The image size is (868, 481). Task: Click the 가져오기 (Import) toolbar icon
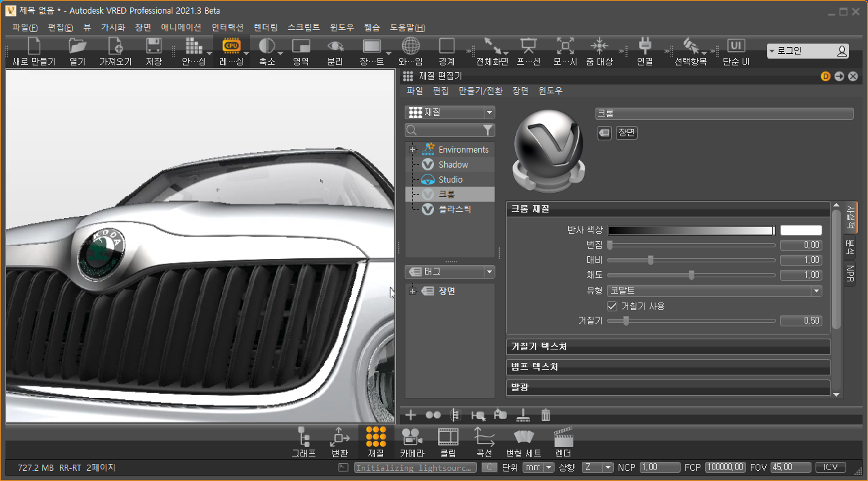point(115,47)
